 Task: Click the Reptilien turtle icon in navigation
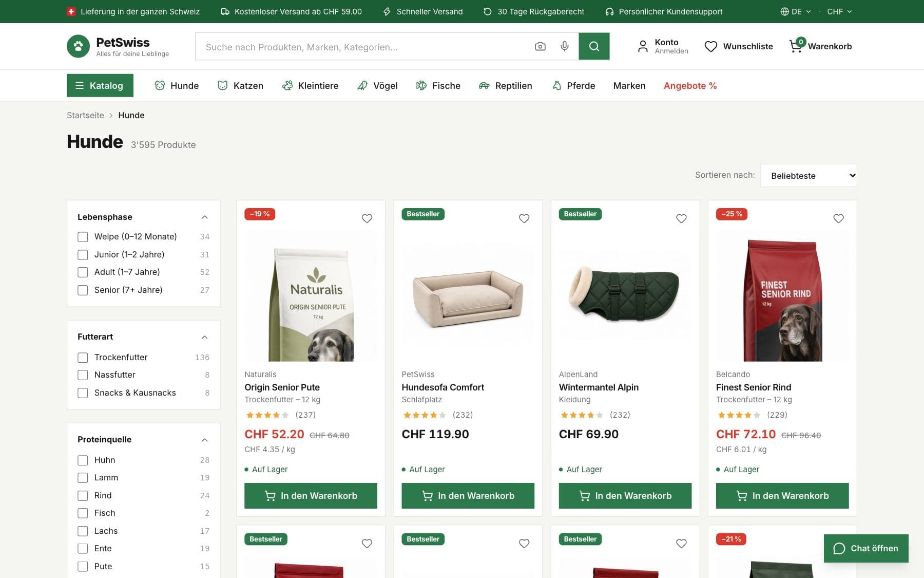coord(484,85)
